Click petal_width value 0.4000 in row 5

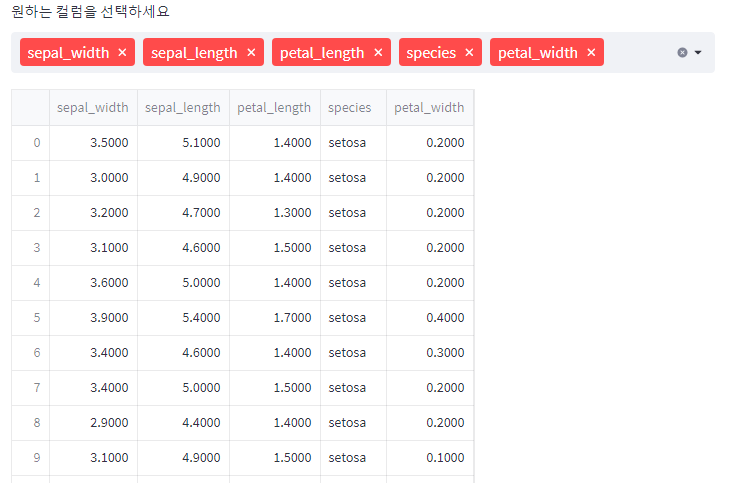coord(430,317)
